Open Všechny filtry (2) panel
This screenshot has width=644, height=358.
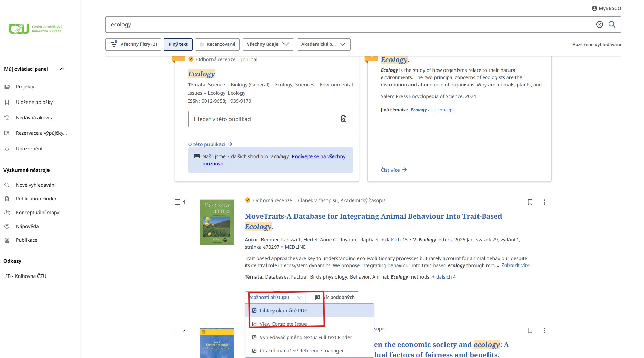tap(133, 44)
